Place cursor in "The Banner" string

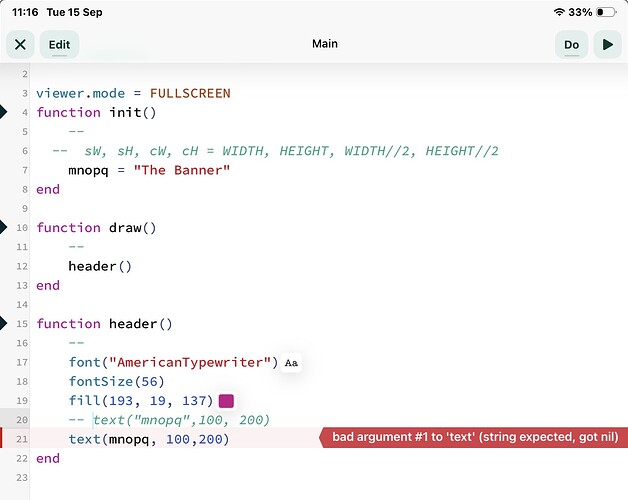click(x=181, y=170)
